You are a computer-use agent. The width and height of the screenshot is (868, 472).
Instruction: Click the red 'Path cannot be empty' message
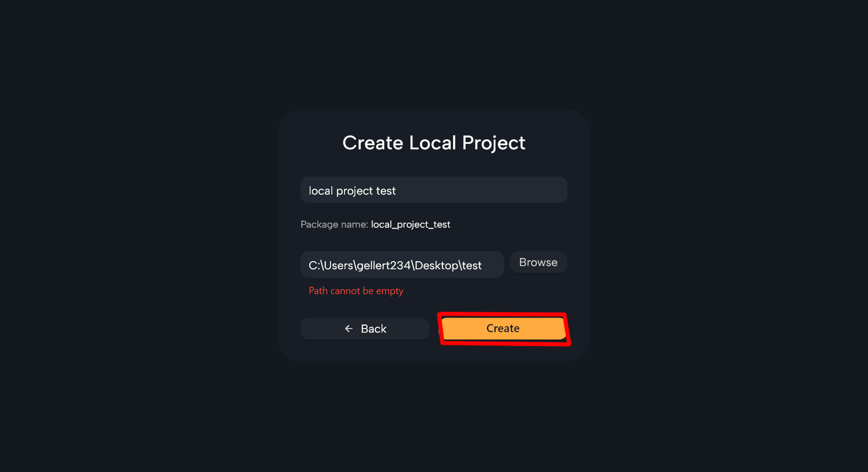(356, 291)
